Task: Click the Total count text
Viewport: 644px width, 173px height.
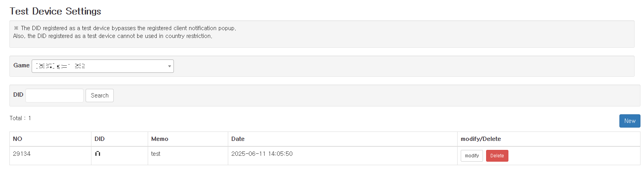Action: click(x=20, y=118)
